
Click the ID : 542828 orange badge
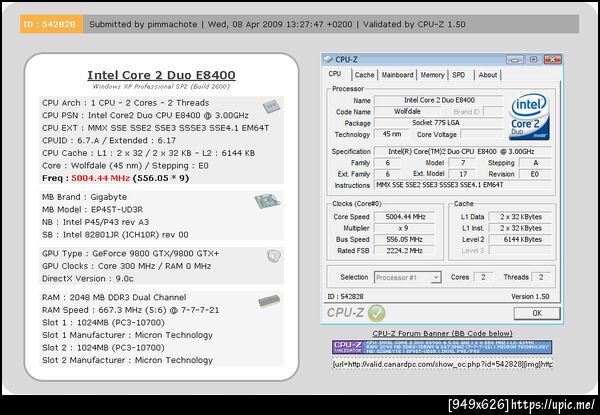point(51,24)
